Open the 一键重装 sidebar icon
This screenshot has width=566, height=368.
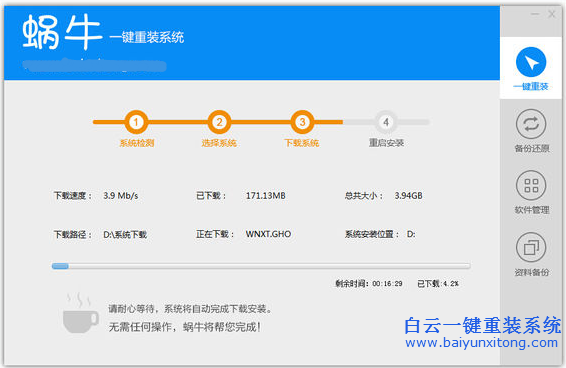[x=531, y=62]
